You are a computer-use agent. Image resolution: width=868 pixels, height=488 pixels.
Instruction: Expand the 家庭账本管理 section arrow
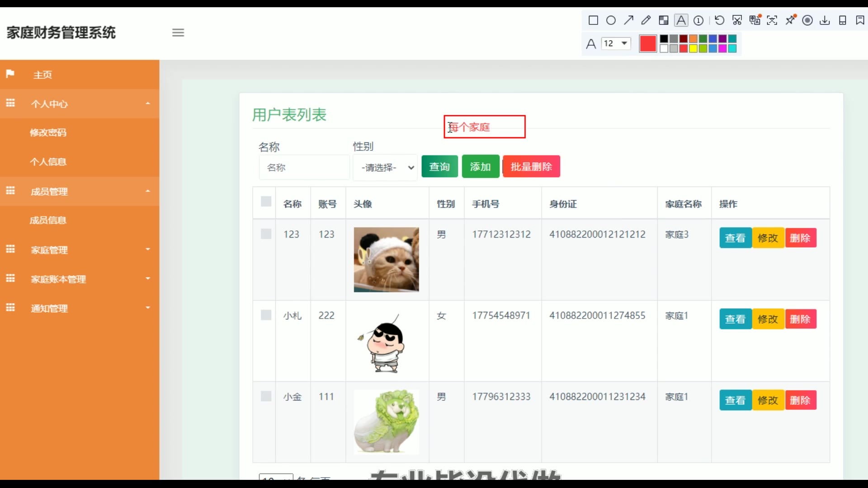tap(148, 279)
